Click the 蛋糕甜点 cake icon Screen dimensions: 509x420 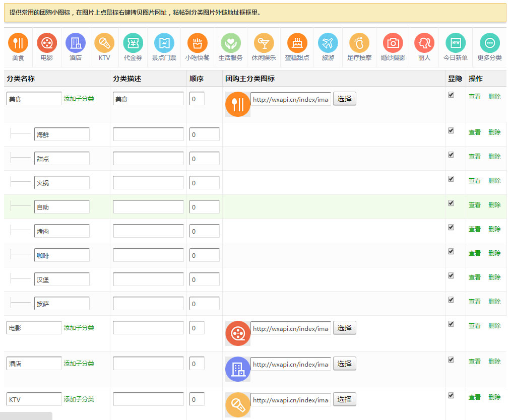pyautogui.click(x=297, y=43)
